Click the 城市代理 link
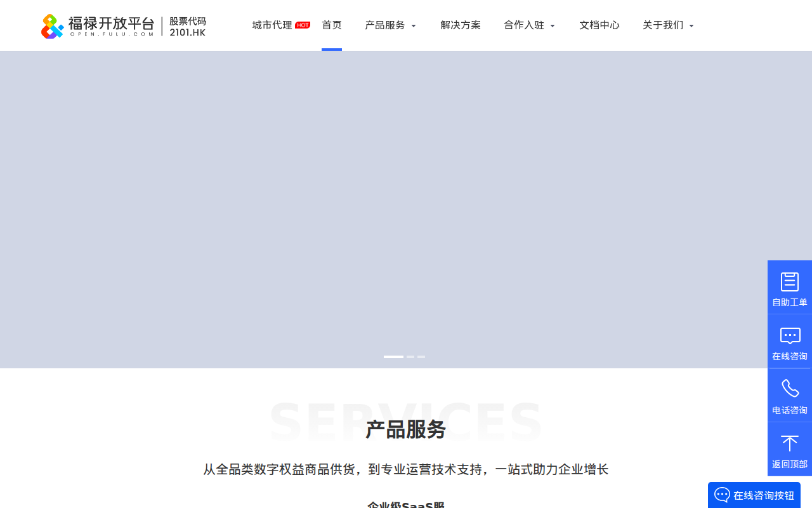 [272, 25]
